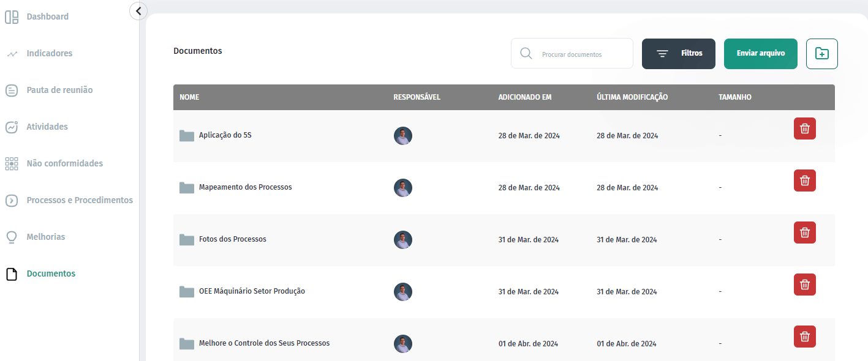This screenshot has height=361, width=868.
Task: Navigate to Não conformidades
Action: tap(64, 163)
